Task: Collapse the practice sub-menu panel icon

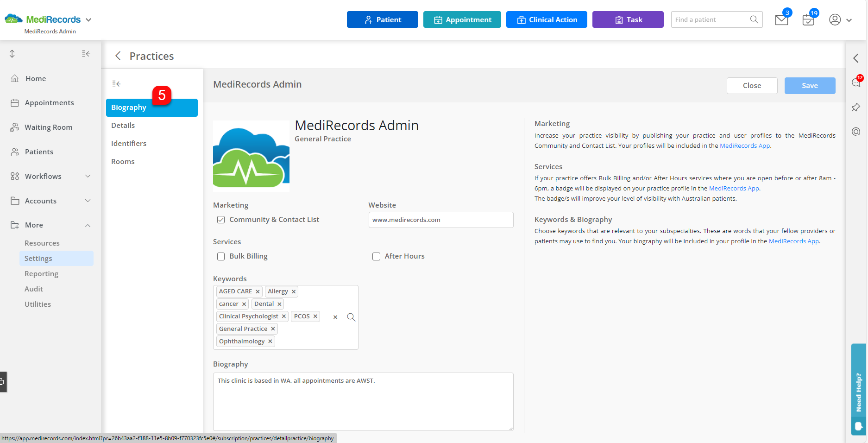Action: click(x=116, y=84)
